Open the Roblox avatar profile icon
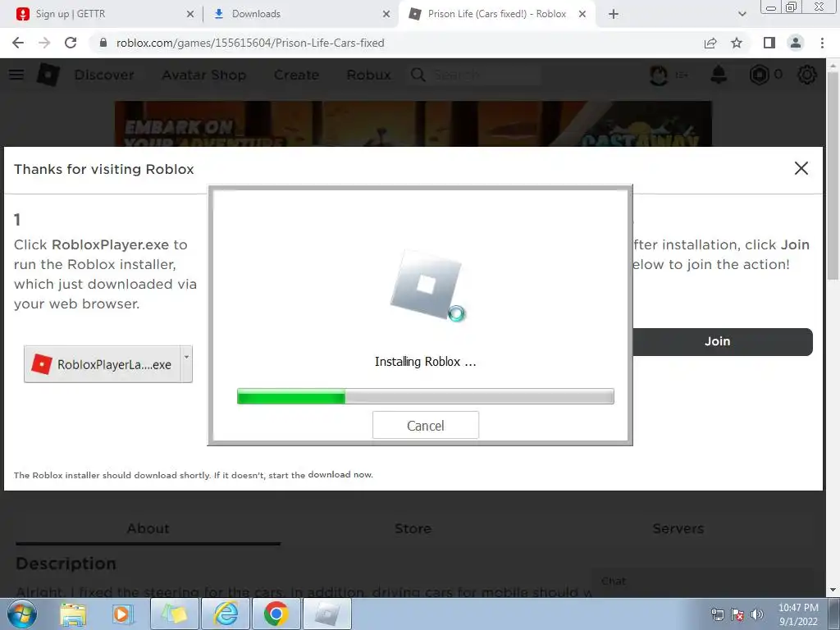The height and width of the screenshot is (630, 840). point(659,75)
